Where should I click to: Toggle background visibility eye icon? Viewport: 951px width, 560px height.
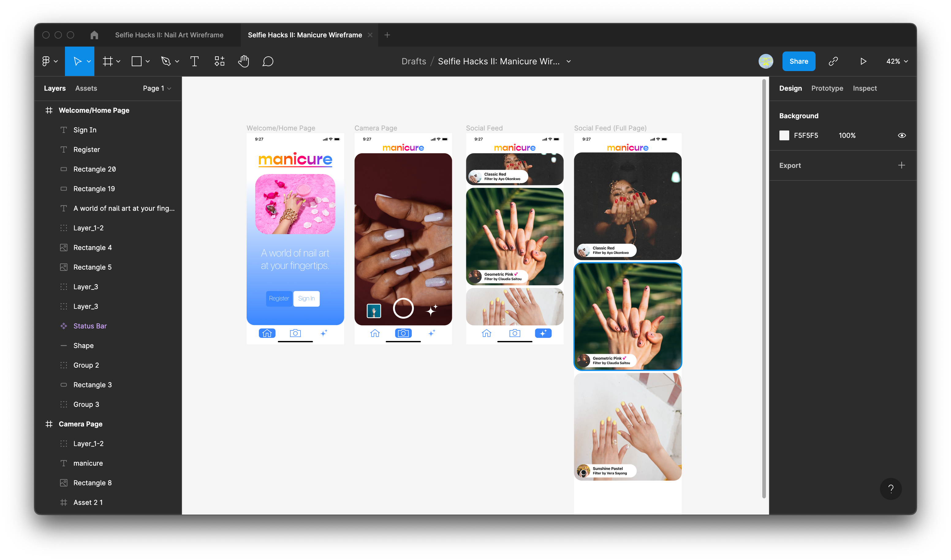click(x=902, y=135)
